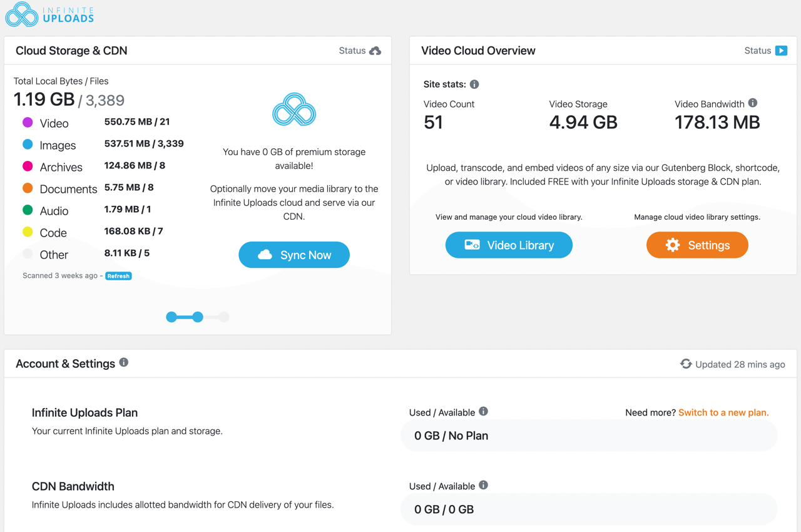801x532 pixels.
Task: Click the third gray step dot
Action: 224,317
